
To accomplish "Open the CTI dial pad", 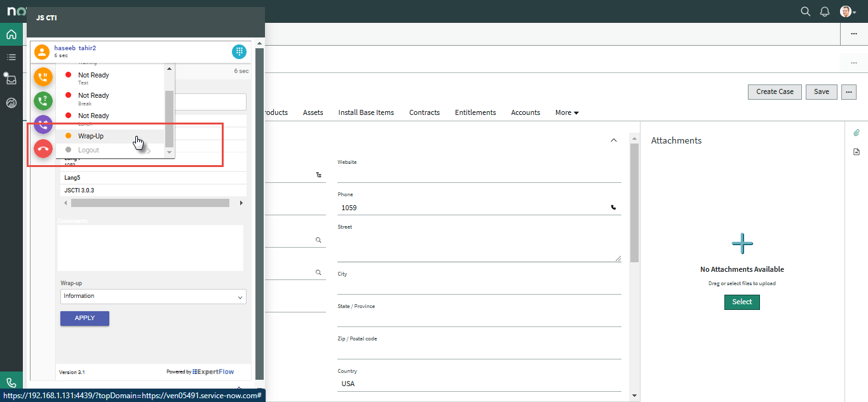I will (239, 52).
